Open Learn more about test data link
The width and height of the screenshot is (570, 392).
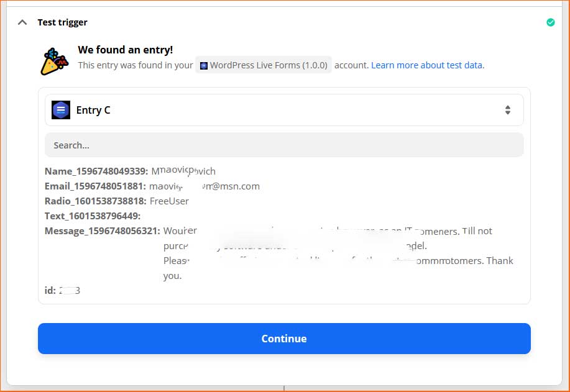pyautogui.click(x=428, y=65)
